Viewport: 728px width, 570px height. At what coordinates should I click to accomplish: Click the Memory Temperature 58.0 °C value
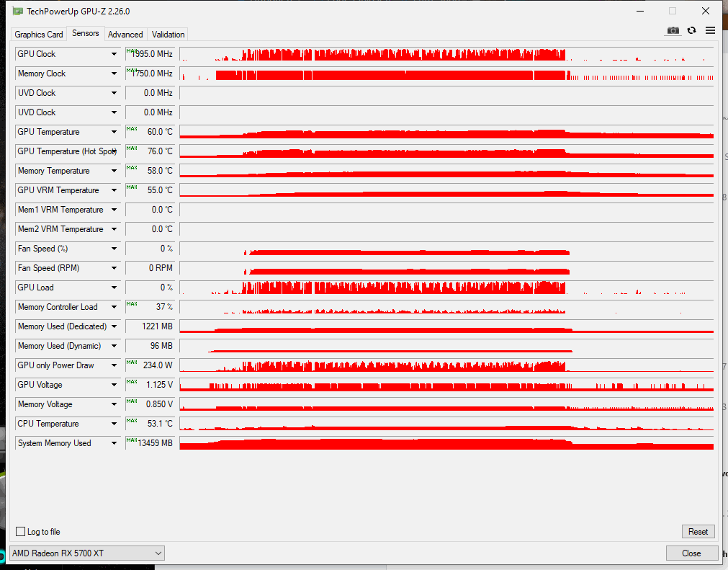[150, 171]
